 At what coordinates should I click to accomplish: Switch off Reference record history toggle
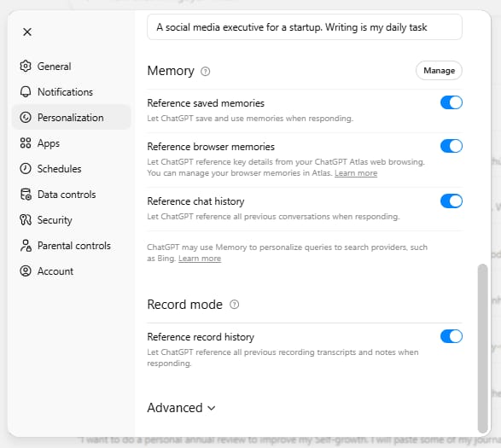coord(451,336)
